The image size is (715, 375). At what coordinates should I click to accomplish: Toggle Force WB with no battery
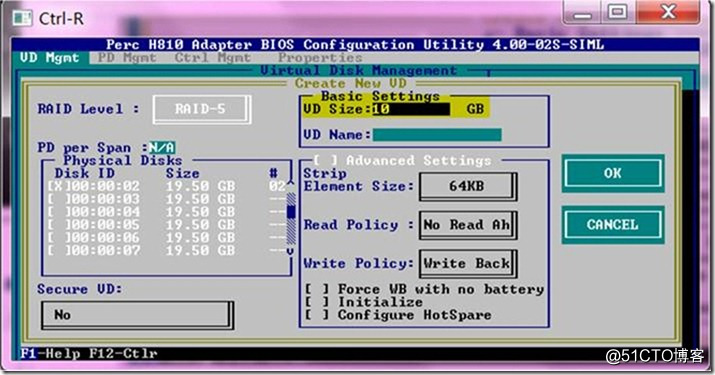click(x=317, y=289)
